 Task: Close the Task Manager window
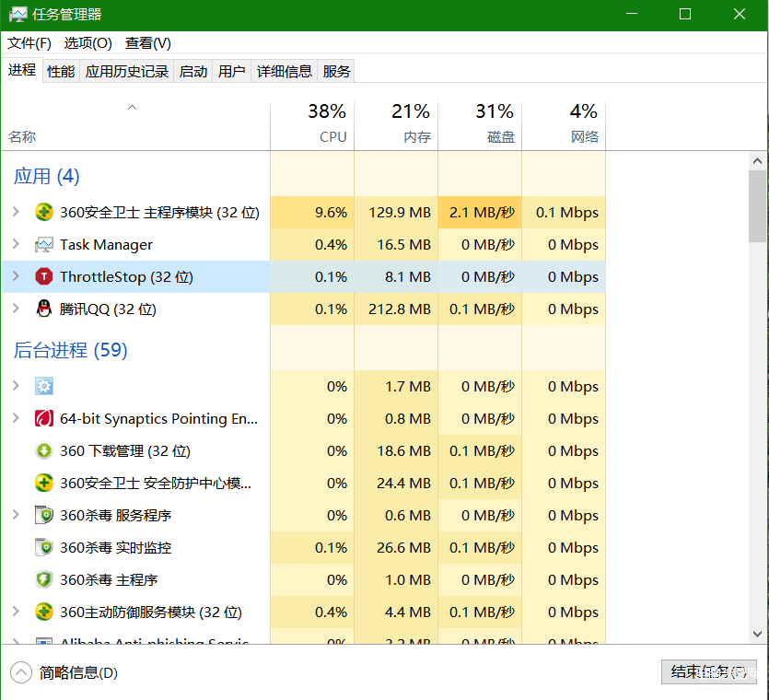(x=740, y=14)
